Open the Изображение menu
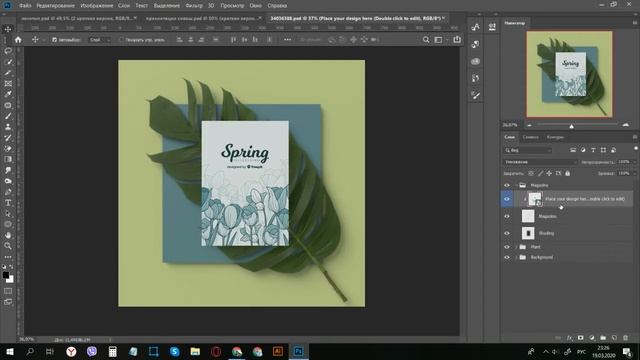 (x=97, y=6)
